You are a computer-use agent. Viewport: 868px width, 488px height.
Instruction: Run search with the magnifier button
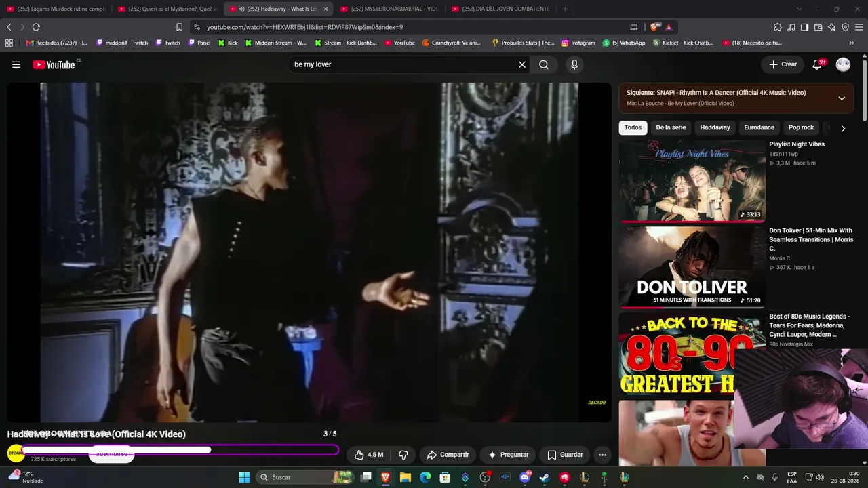click(x=544, y=64)
